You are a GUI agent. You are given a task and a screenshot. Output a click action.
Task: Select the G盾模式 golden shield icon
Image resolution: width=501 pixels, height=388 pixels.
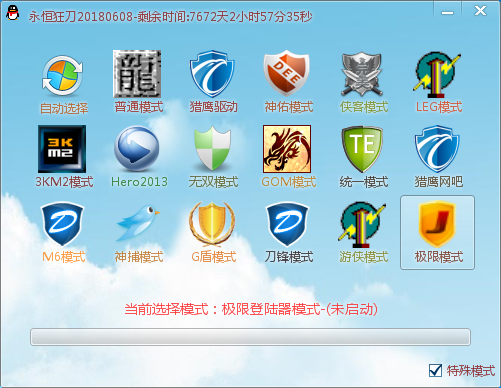(x=212, y=223)
